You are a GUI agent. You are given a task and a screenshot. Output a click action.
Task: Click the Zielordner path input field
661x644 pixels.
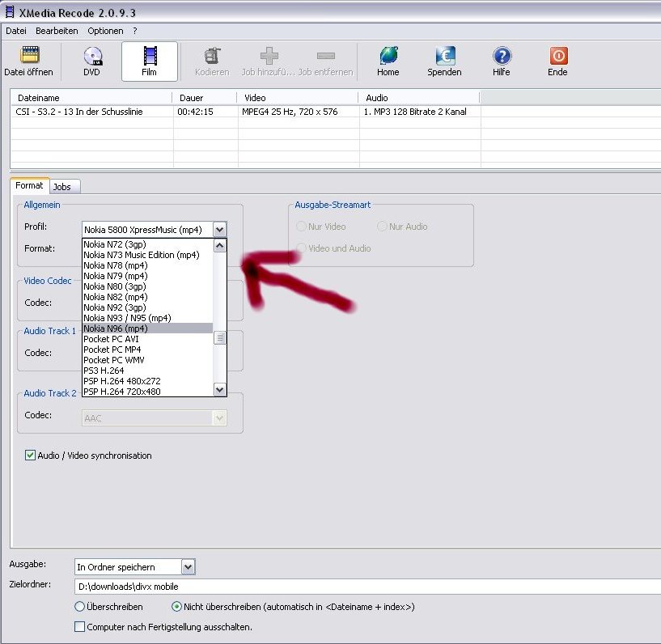pos(367,587)
